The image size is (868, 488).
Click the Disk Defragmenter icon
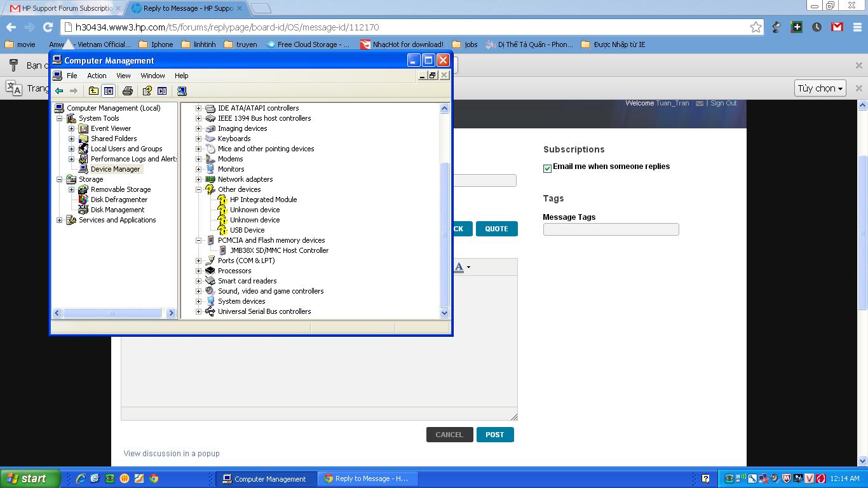pos(83,200)
